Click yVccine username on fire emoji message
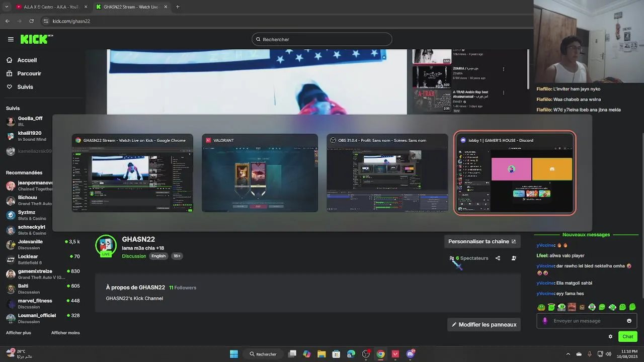Image resolution: width=644 pixels, height=362 pixels. pyautogui.click(x=545, y=245)
